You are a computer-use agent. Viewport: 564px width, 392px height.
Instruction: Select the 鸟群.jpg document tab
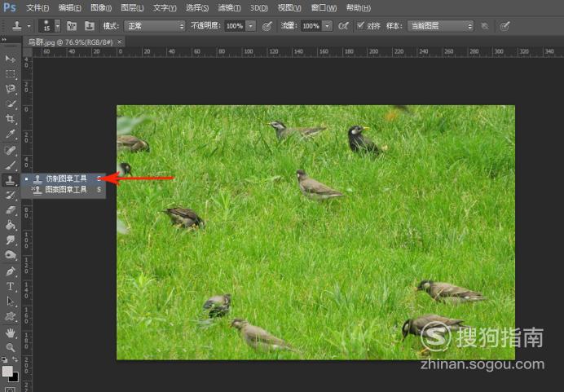click(x=70, y=42)
